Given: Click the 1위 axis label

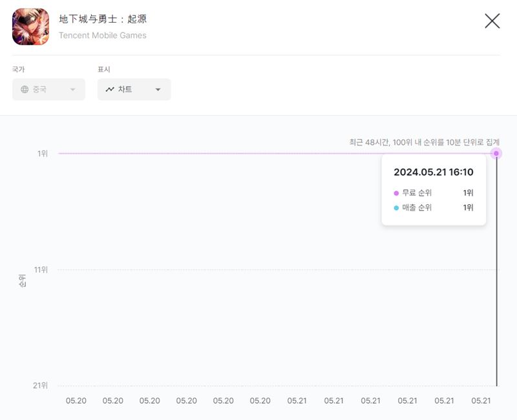Looking at the screenshot, I should 43,154.
